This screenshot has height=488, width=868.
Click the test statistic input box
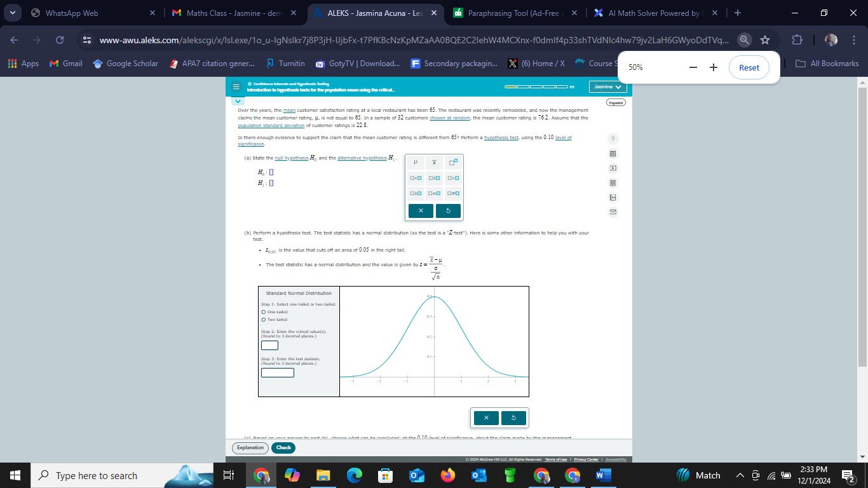click(x=278, y=373)
